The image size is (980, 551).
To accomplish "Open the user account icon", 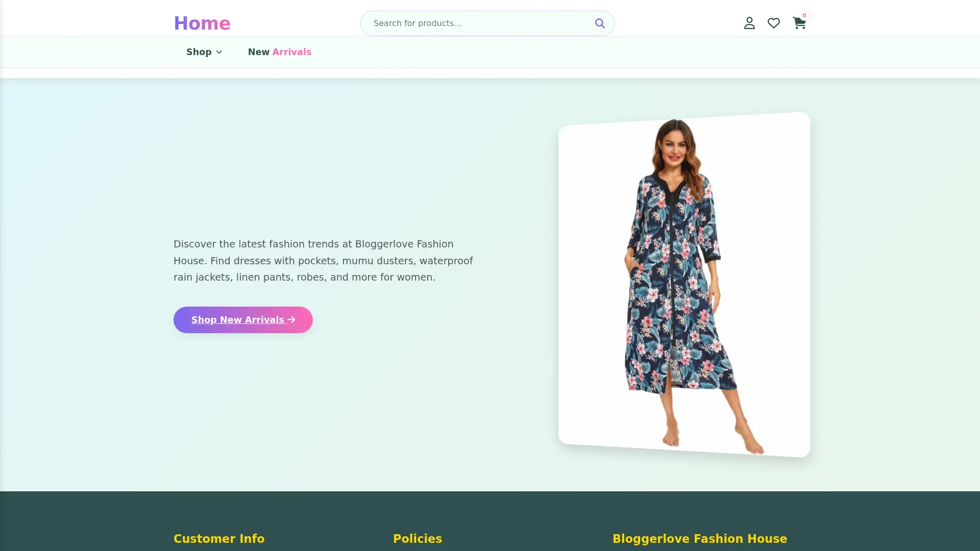I will pos(749,23).
